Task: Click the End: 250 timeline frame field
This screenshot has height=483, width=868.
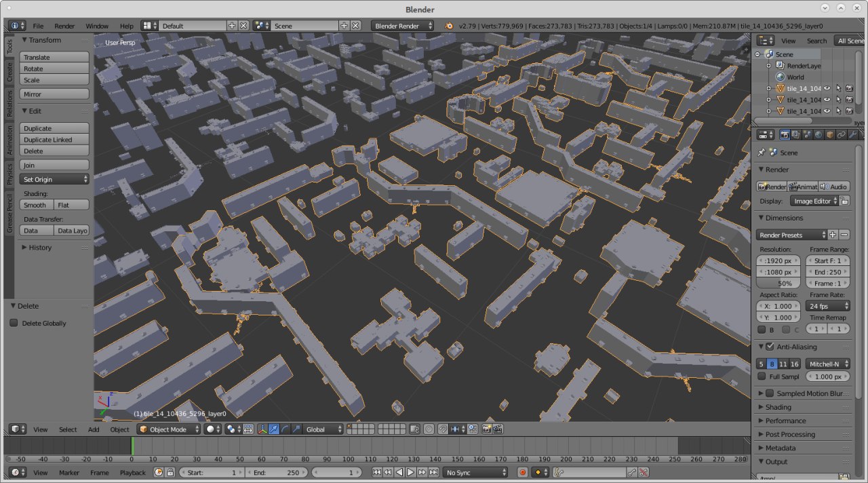Action: [276, 472]
